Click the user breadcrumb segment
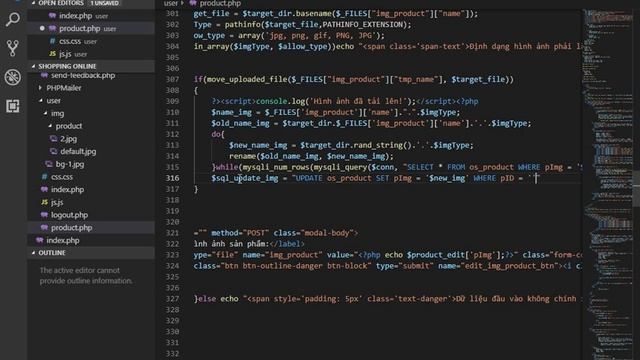 tap(171, 3)
